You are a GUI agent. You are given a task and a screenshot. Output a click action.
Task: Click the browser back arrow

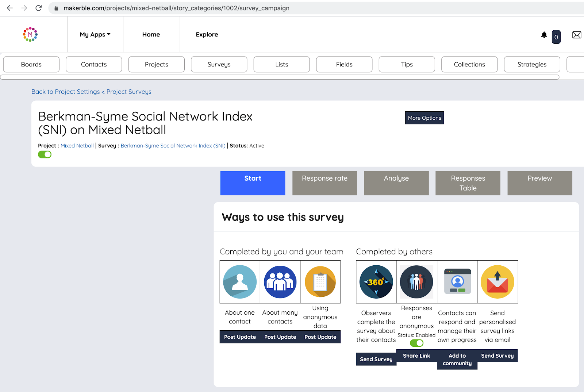10,8
